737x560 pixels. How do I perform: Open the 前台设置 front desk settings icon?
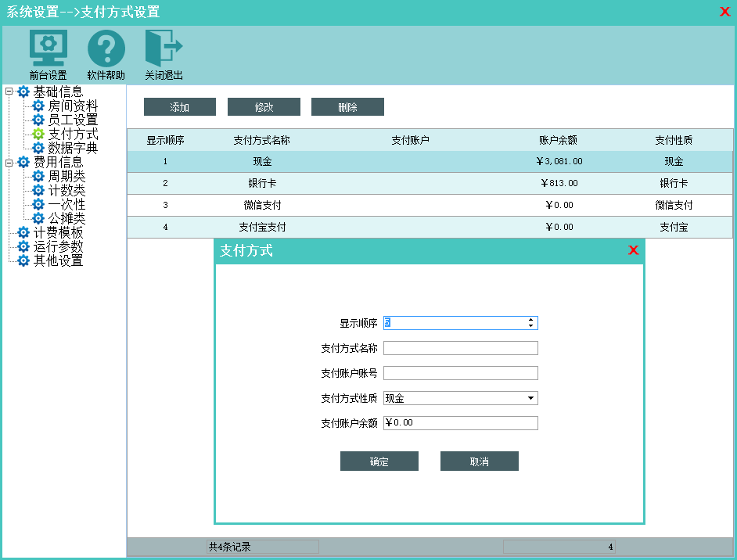coord(48,48)
